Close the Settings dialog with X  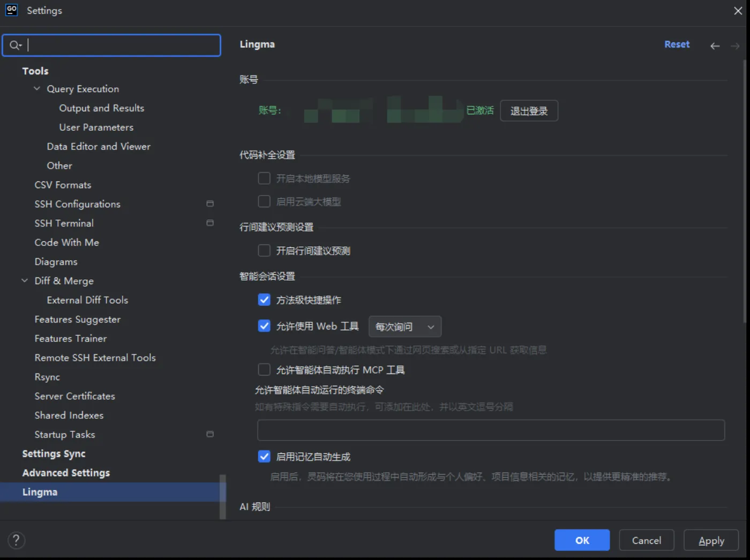pyautogui.click(x=738, y=11)
